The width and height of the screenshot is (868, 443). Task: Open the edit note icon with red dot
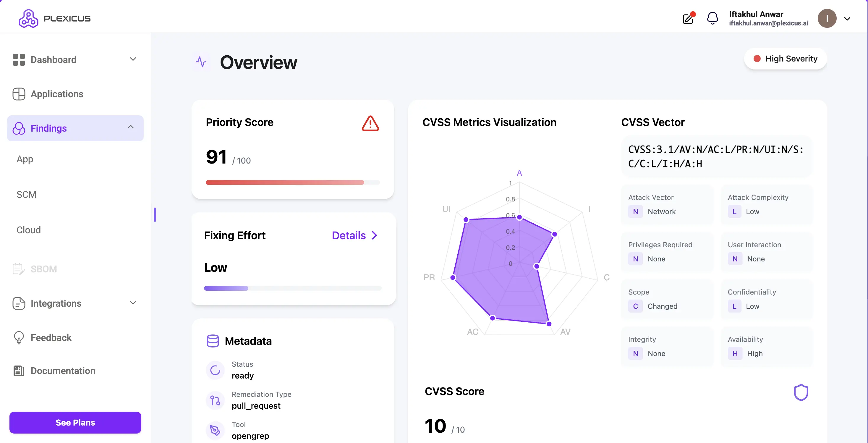[x=688, y=19]
